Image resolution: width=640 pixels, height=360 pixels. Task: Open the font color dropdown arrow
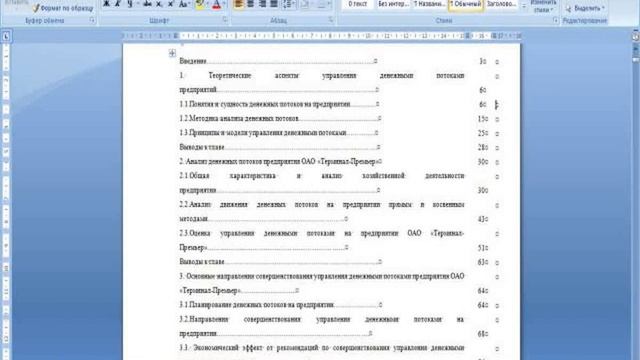point(224,4)
